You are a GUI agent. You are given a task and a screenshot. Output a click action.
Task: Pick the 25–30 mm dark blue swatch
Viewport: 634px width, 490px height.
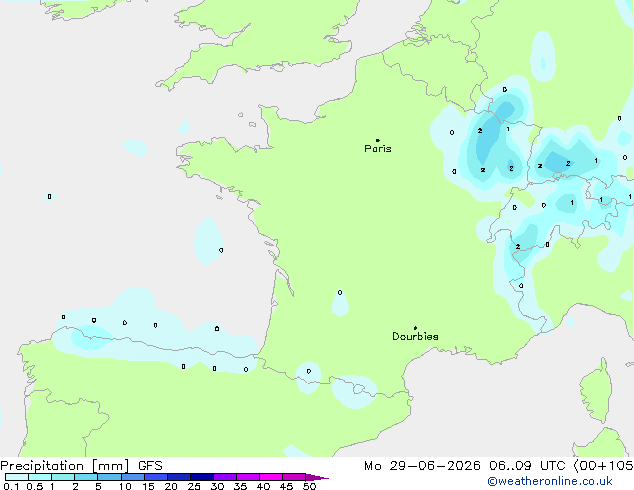coord(201,477)
